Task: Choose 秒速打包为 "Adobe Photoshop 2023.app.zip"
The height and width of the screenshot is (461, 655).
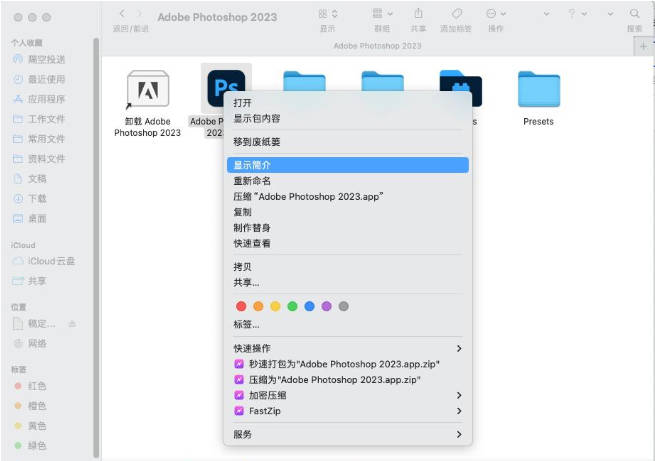Action: click(x=348, y=364)
